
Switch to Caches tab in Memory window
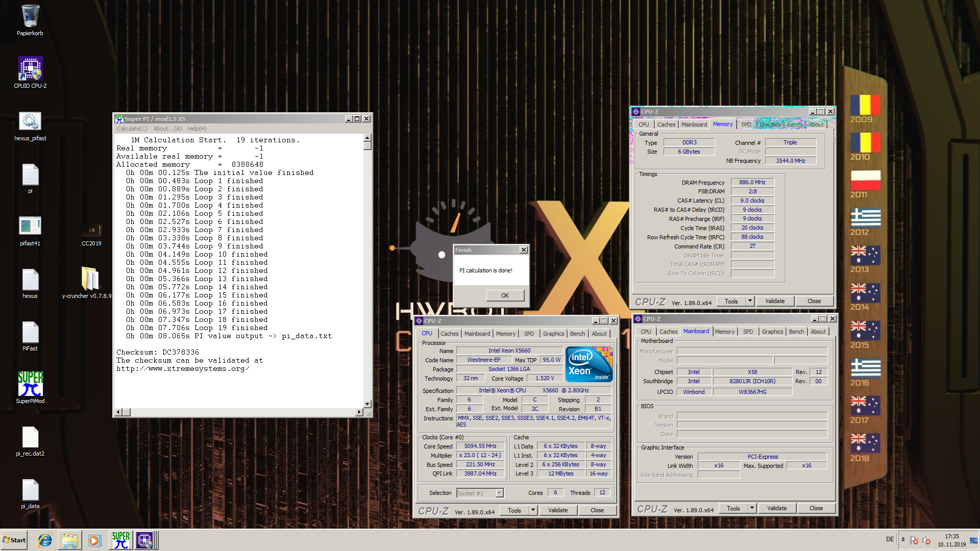(x=667, y=124)
